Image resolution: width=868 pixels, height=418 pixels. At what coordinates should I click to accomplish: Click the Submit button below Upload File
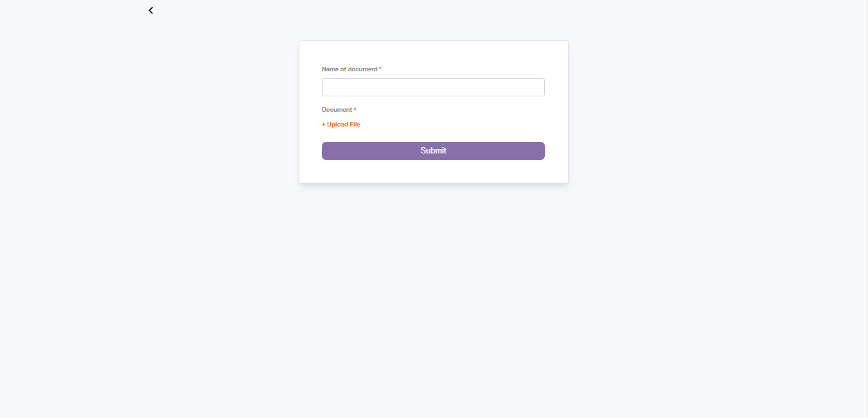click(433, 151)
